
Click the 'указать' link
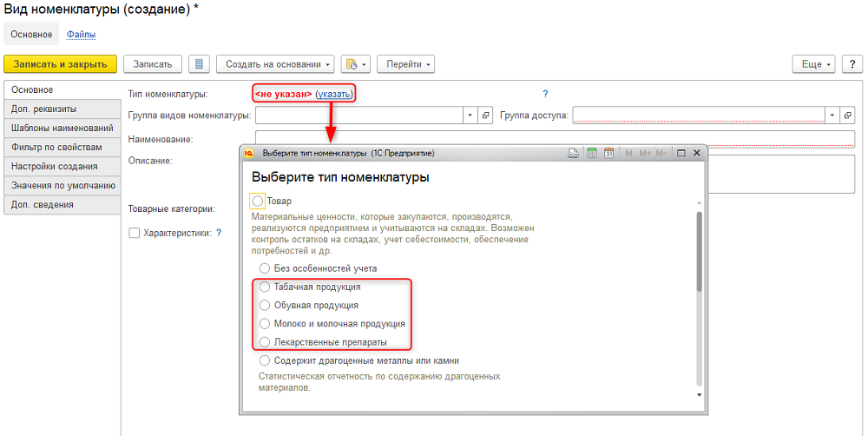pos(334,94)
